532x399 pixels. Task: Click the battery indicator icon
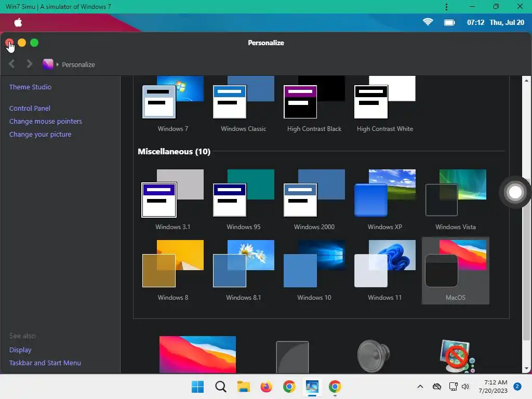pyautogui.click(x=449, y=23)
